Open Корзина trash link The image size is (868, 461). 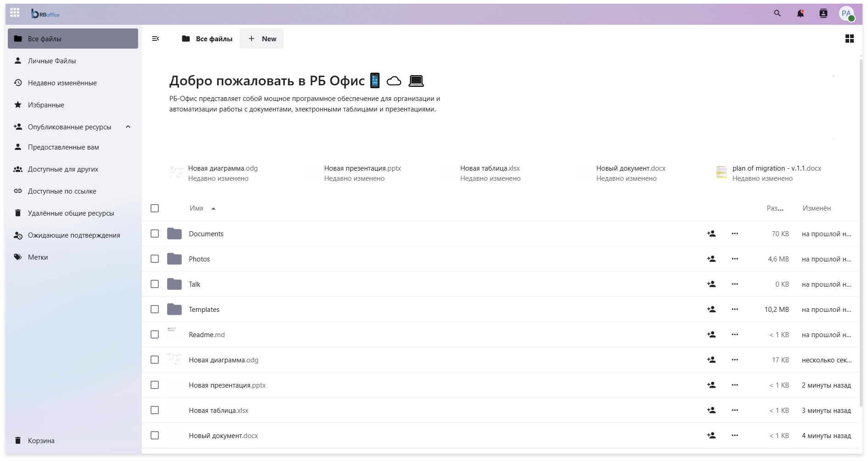click(41, 441)
